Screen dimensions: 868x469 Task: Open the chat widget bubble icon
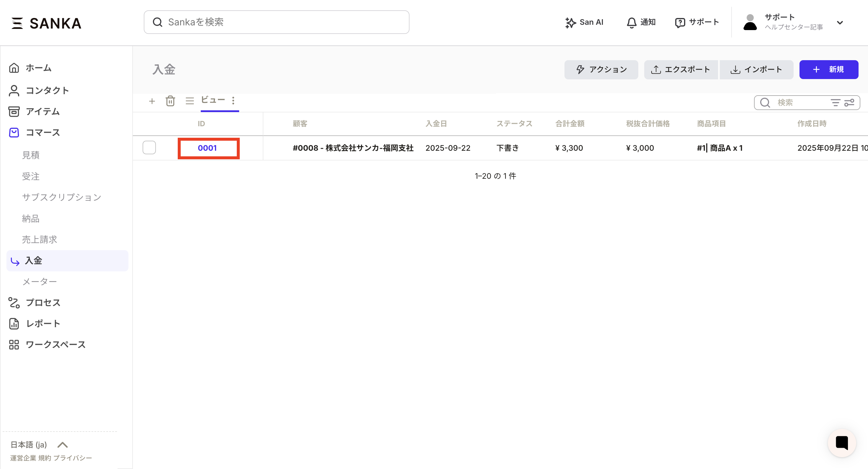pos(841,443)
